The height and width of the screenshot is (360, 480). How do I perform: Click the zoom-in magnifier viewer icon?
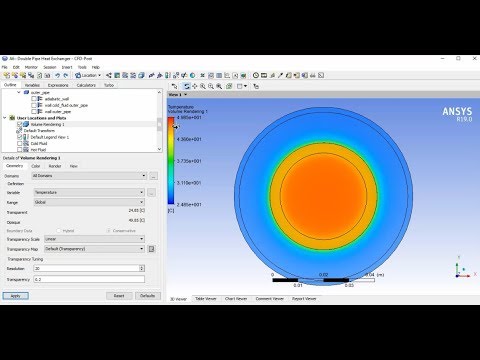tap(203, 86)
